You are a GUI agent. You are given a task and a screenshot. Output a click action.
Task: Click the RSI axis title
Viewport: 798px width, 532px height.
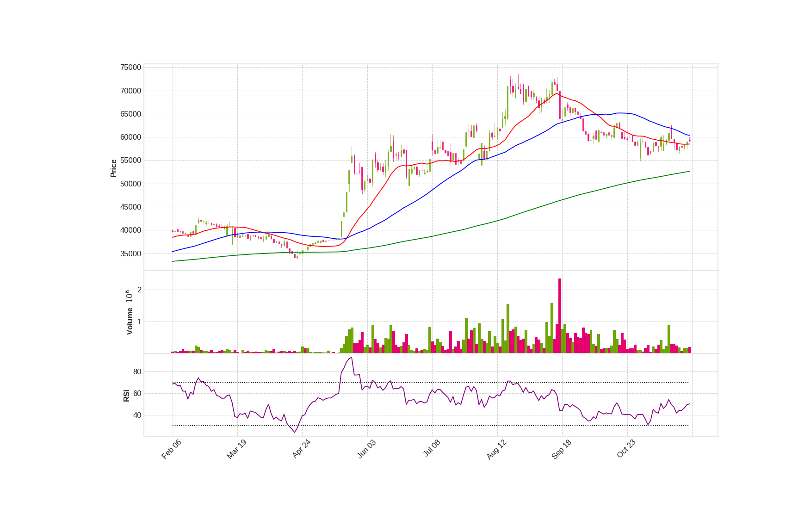click(126, 396)
